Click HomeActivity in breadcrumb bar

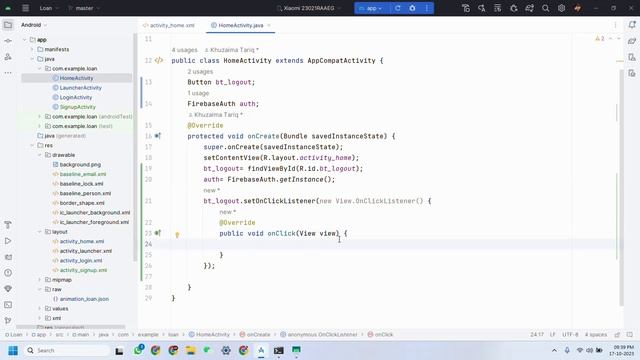(209, 334)
